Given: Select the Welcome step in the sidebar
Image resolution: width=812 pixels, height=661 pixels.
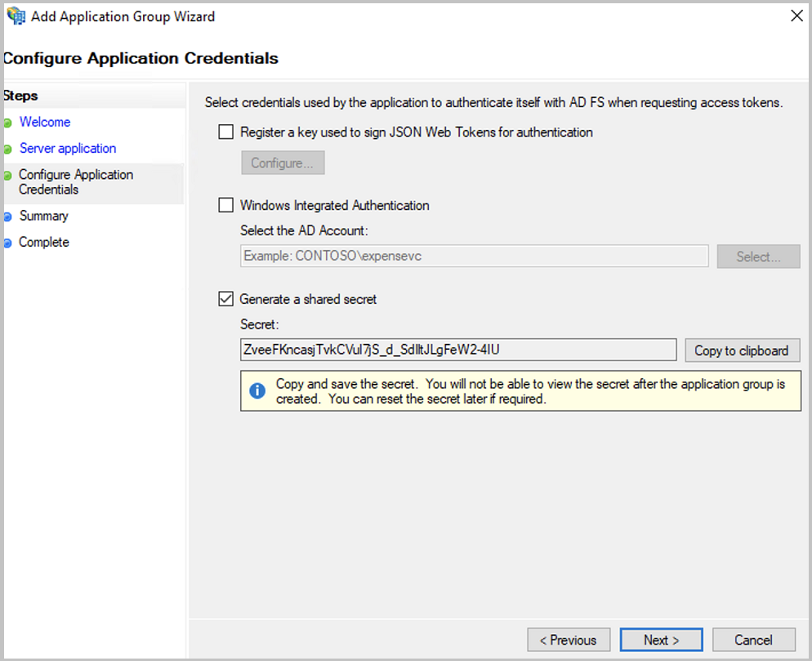Looking at the screenshot, I should coord(45,122).
